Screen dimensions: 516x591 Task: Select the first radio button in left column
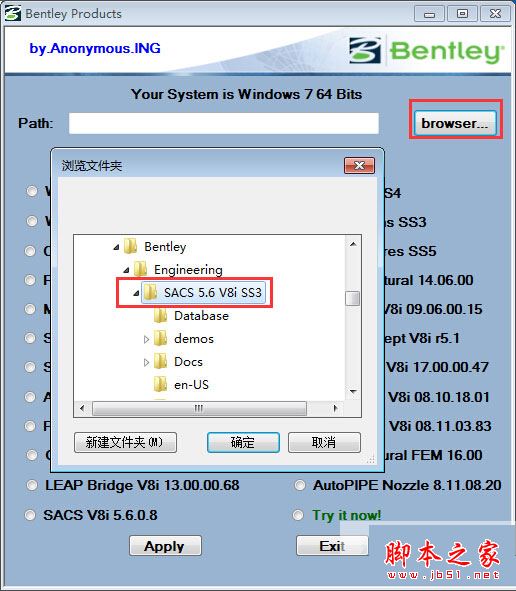[32, 191]
